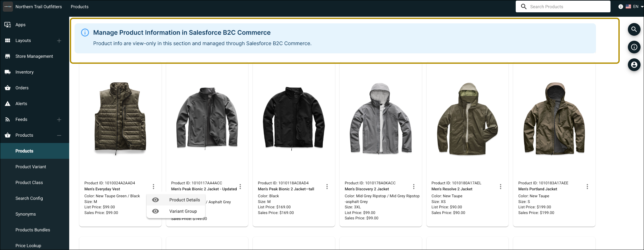644x250 pixels.
Task: Click the round search button on right
Action: pos(634,29)
